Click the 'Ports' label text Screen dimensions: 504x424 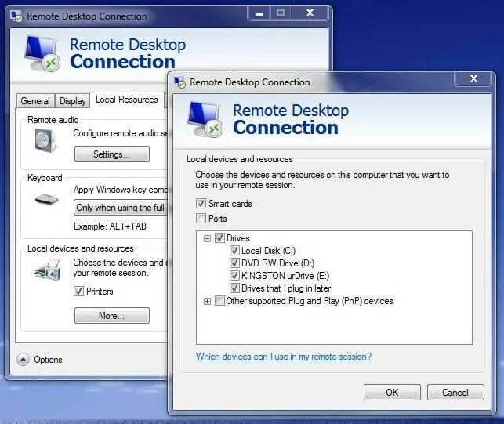coord(218,219)
